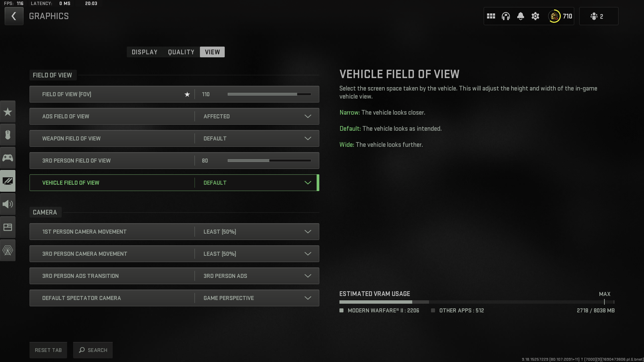Open Audio settings speaker sidebar icon

pos(8,204)
